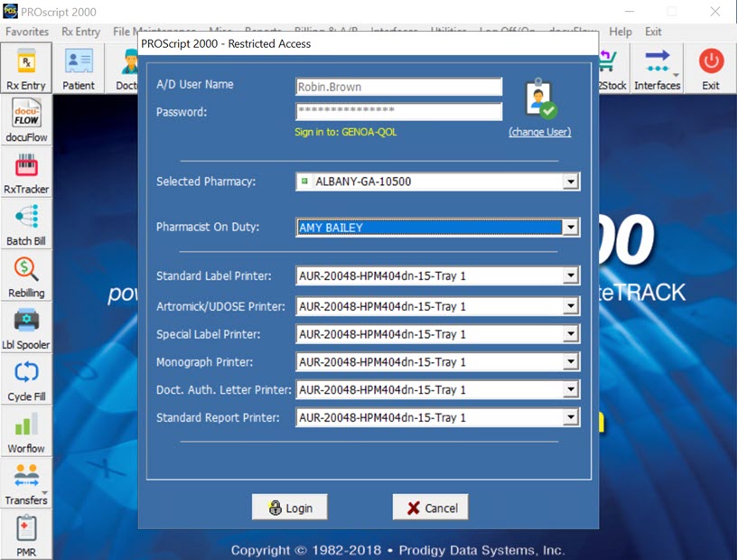738x560 pixels.
Task: Open docuFlow from the sidebar
Action: 26,121
